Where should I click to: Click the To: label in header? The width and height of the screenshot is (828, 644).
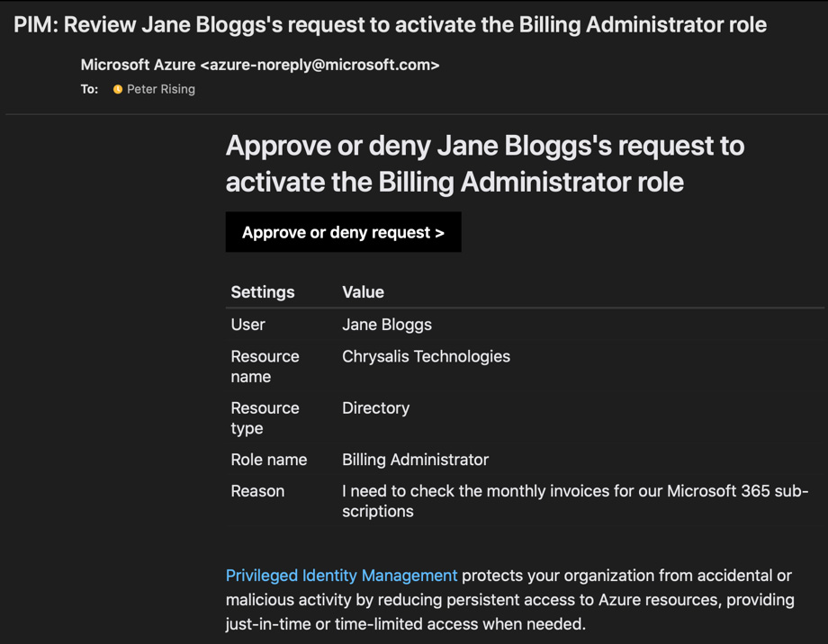(x=89, y=89)
